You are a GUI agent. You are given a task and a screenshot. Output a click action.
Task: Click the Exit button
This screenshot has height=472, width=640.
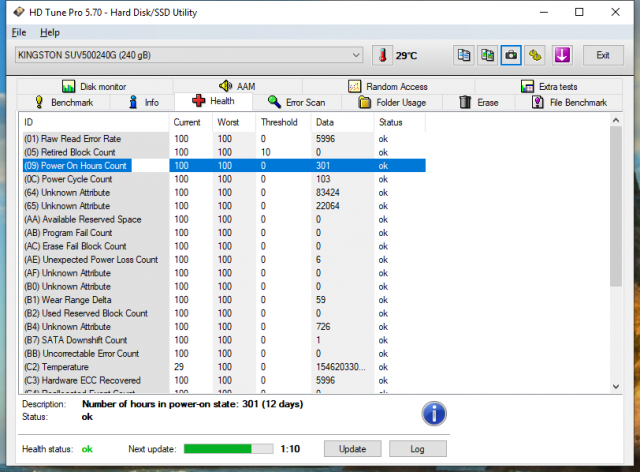(x=602, y=55)
